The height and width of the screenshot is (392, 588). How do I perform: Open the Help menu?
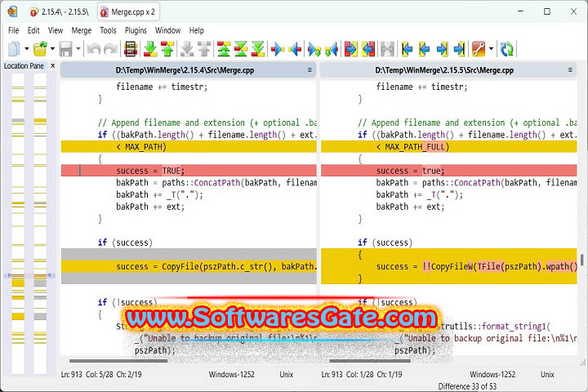[197, 30]
